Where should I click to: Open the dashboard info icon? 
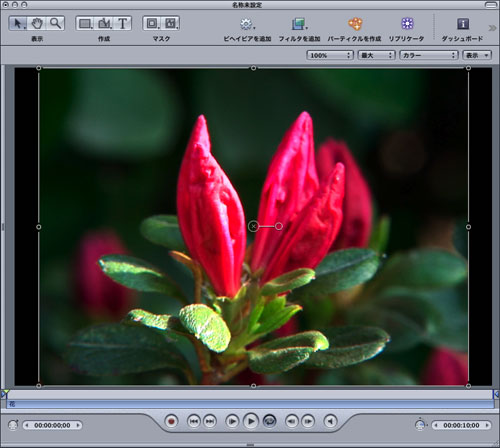click(463, 24)
